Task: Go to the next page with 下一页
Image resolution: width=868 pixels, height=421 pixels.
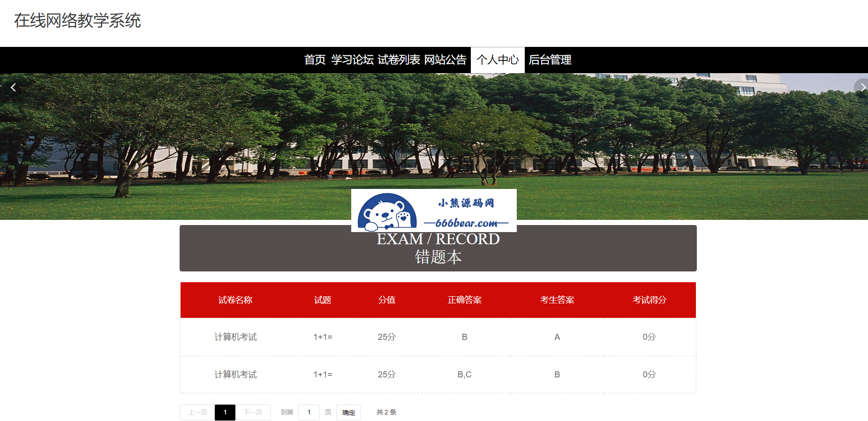Action: tap(253, 413)
